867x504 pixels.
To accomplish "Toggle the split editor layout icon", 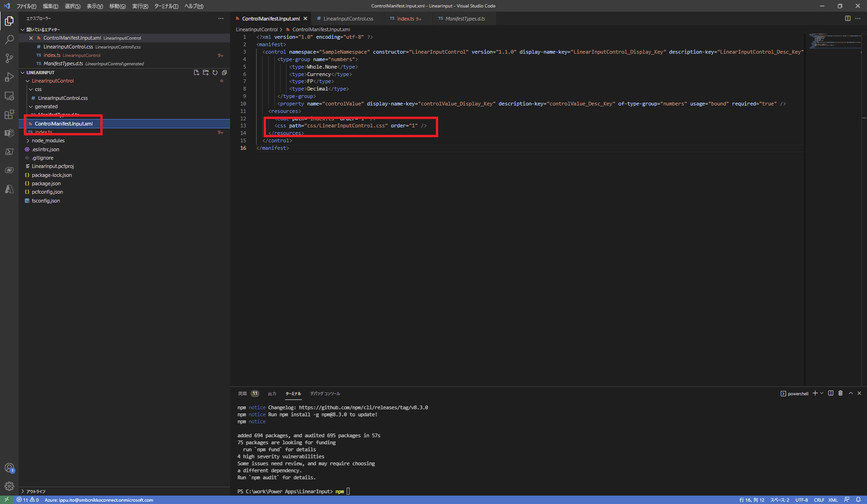I will 848,18.
